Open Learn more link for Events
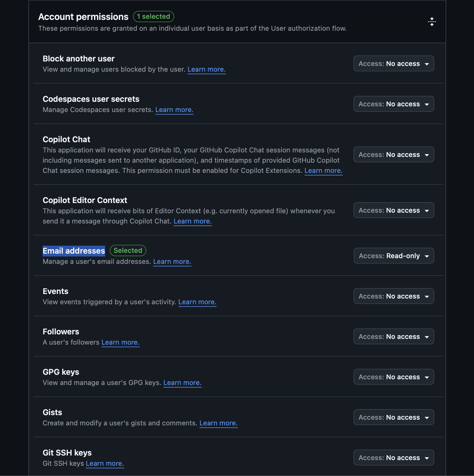474x476 pixels. tap(197, 302)
